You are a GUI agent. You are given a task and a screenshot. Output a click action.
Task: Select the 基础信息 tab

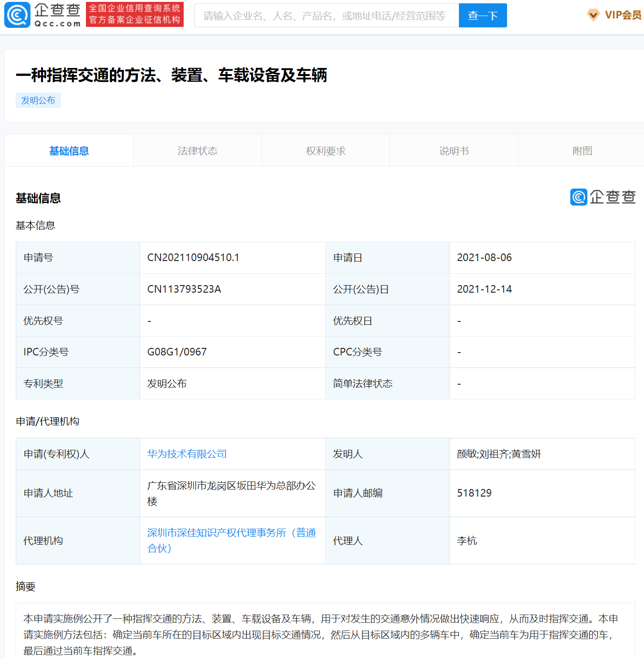[x=69, y=151]
